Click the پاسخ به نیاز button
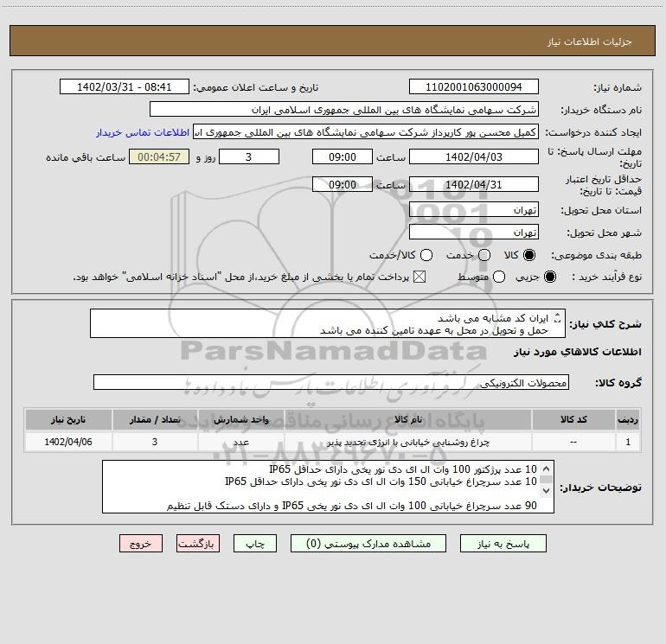The width and height of the screenshot is (666, 644). [x=503, y=544]
